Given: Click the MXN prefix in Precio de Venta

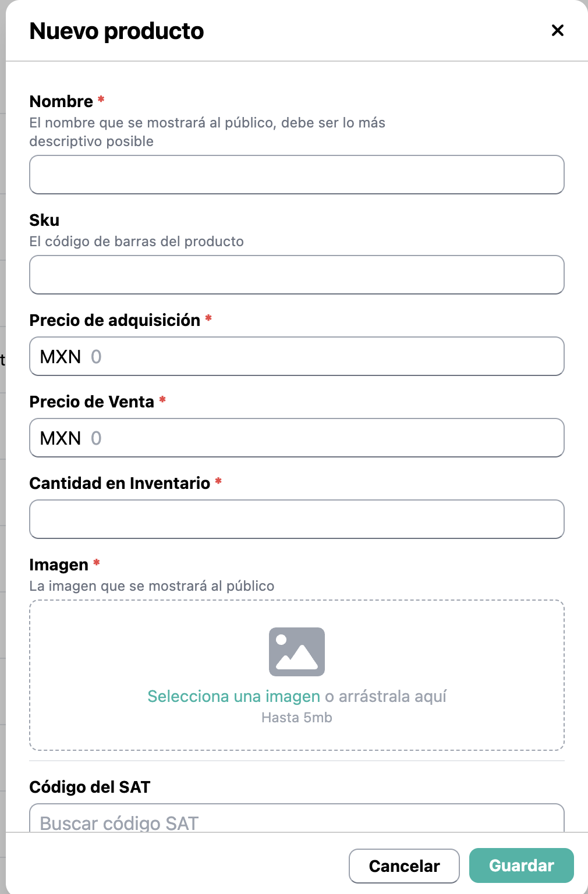Looking at the screenshot, I should tap(60, 438).
